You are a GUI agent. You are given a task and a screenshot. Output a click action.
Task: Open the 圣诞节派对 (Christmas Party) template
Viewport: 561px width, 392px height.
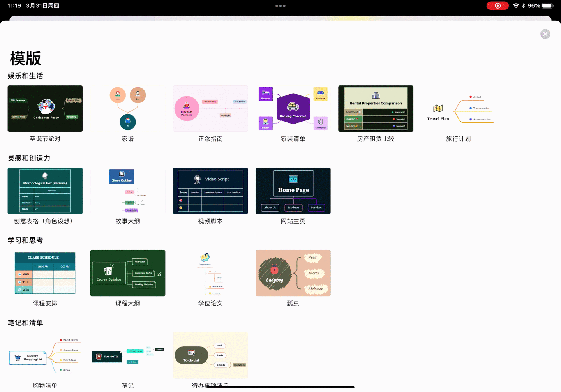click(x=45, y=108)
